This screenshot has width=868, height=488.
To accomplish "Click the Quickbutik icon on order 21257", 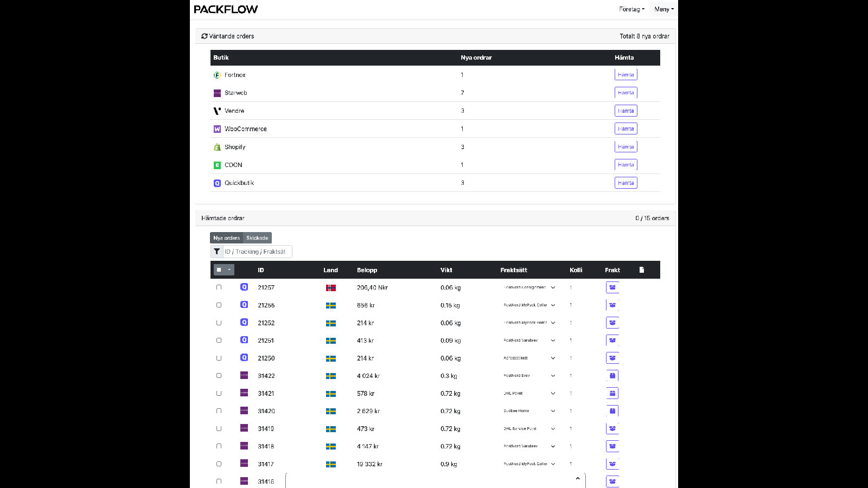I will (x=244, y=287).
